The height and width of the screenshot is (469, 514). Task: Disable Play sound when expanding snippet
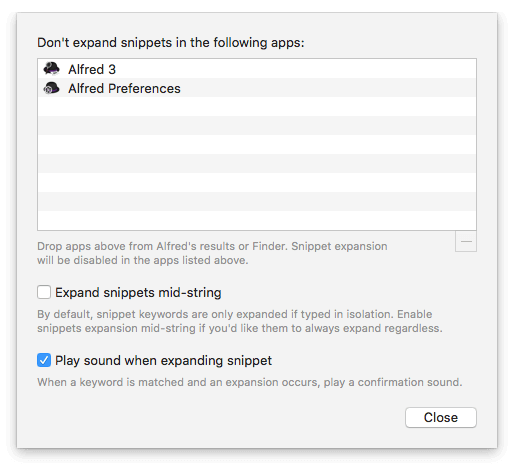tap(44, 360)
